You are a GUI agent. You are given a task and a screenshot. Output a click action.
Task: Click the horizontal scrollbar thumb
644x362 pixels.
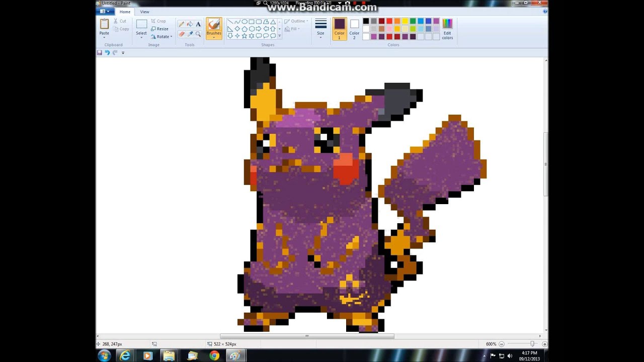(x=307, y=336)
